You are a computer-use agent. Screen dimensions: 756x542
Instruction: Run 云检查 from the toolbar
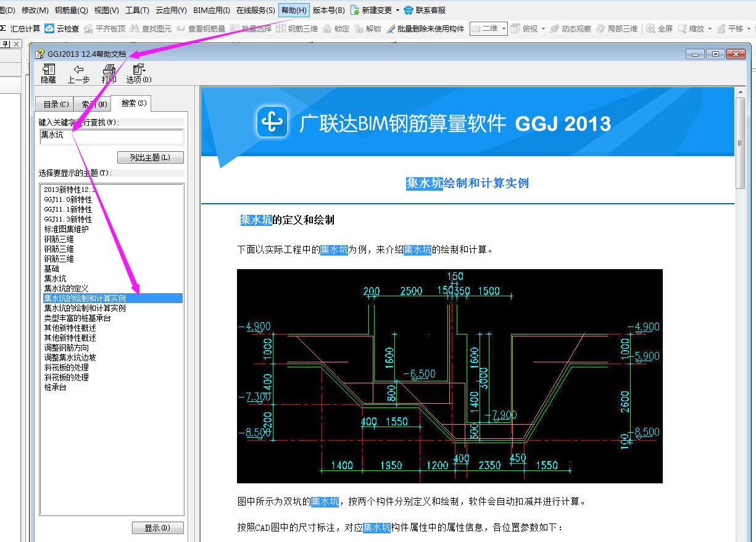point(62,28)
